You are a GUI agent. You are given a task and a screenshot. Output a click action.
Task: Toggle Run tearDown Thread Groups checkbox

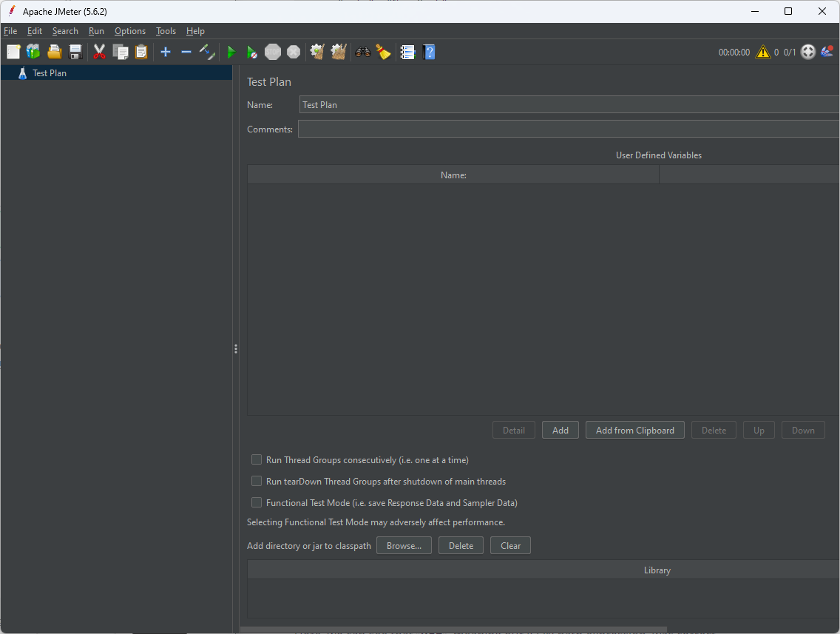pyautogui.click(x=257, y=482)
